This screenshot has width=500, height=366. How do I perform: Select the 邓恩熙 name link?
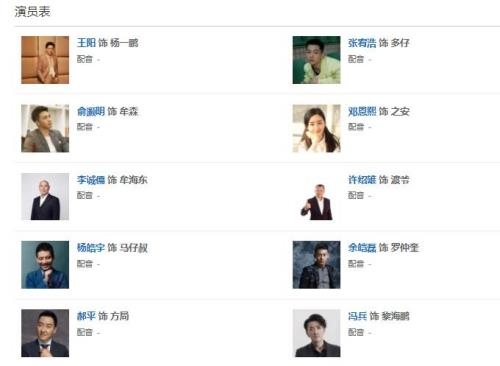point(362,111)
